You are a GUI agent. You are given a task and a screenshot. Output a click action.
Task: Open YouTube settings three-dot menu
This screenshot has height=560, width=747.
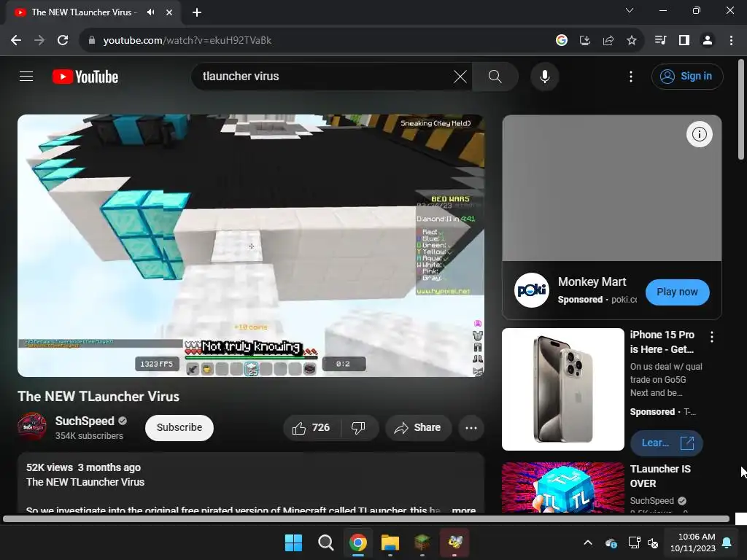pos(631,76)
